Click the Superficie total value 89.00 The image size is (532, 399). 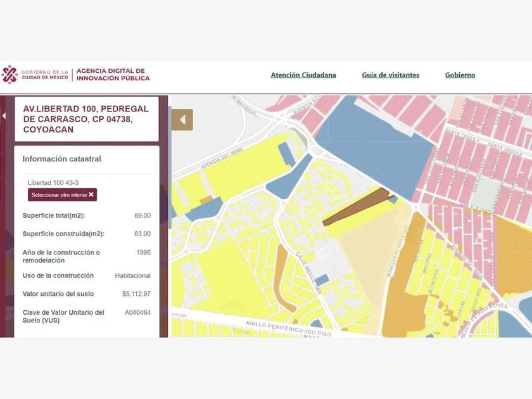142,215
